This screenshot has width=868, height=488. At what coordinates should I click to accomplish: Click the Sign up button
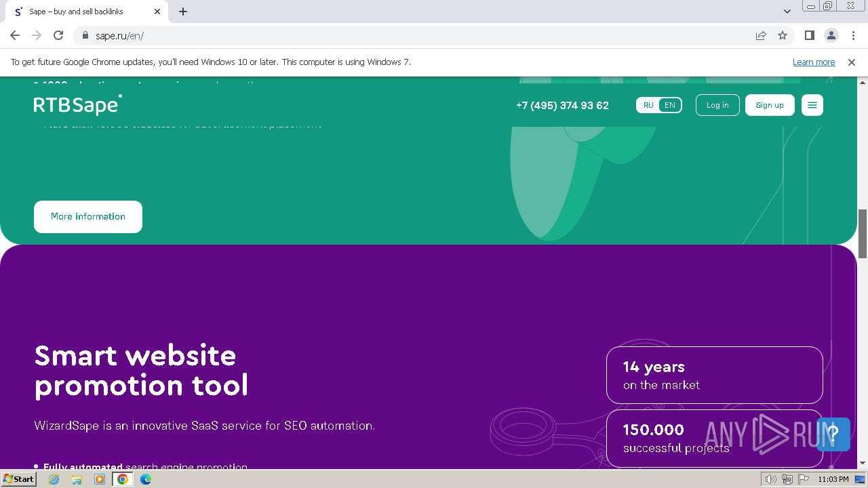[x=770, y=105]
